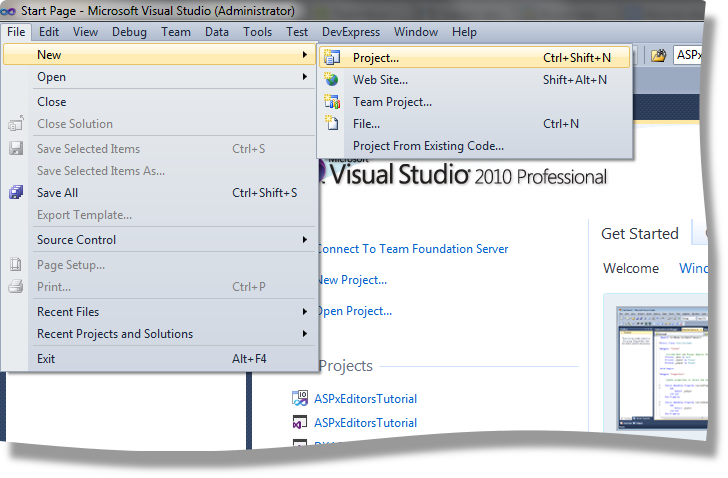Click the new File page icon

coord(332,123)
